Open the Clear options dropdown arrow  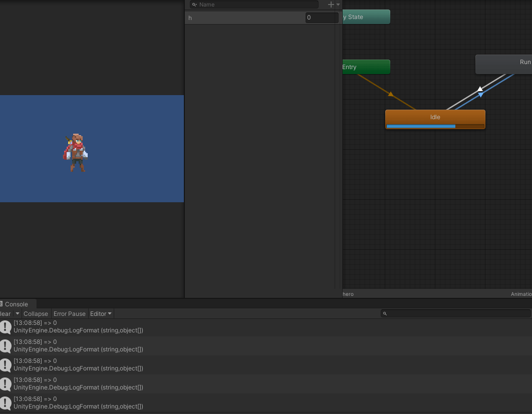pyautogui.click(x=18, y=314)
